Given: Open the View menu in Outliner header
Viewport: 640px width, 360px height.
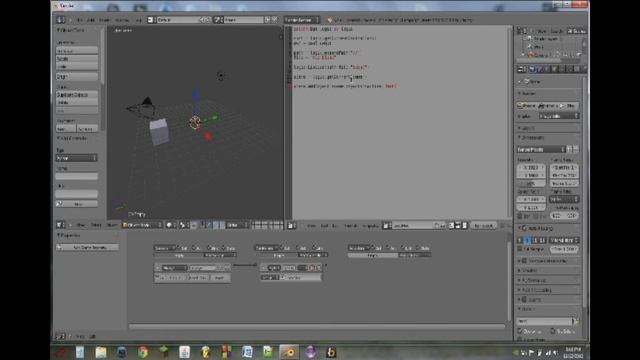Looking at the screenshot, I should pyautogui.click(x=542, y=31).
